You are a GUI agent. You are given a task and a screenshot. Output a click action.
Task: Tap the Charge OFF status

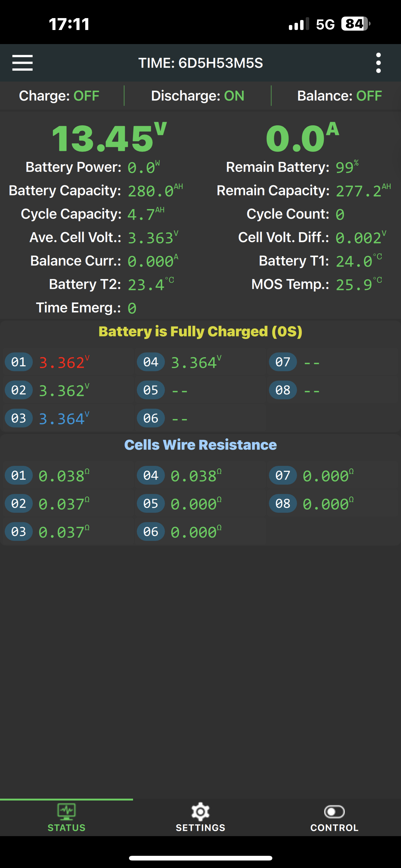(x=59, y=96)
